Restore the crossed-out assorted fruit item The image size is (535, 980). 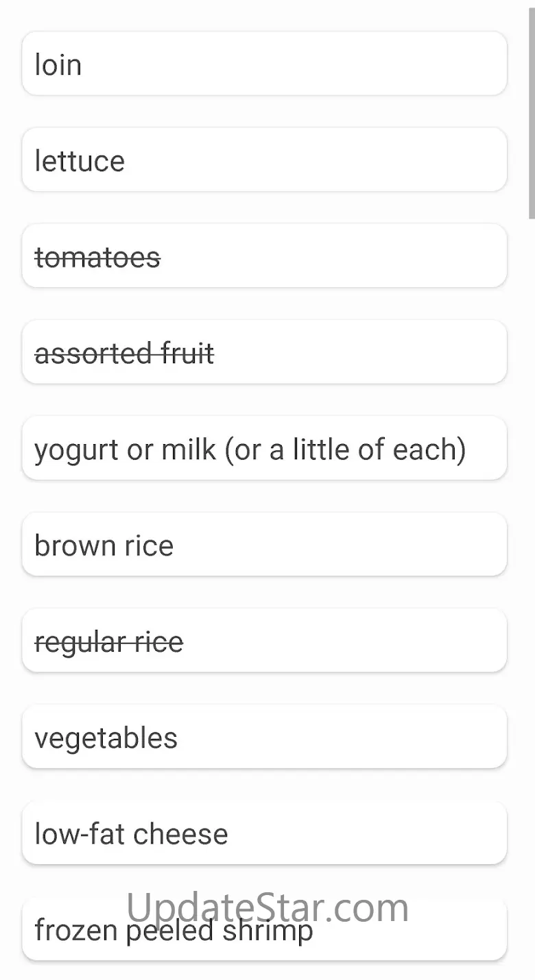pos(124,354)
